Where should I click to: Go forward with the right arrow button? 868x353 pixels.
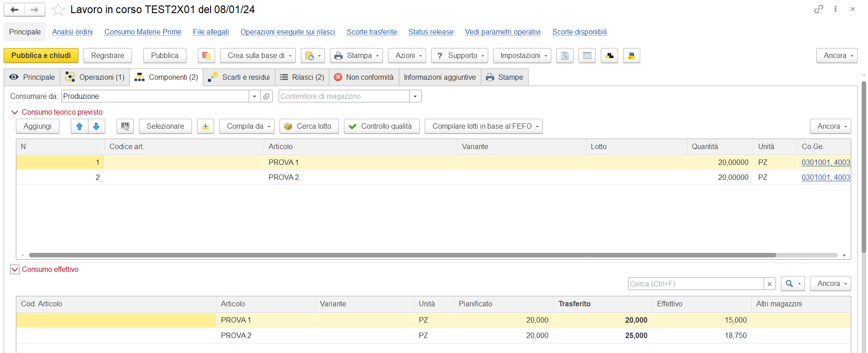tap(35, 10)
